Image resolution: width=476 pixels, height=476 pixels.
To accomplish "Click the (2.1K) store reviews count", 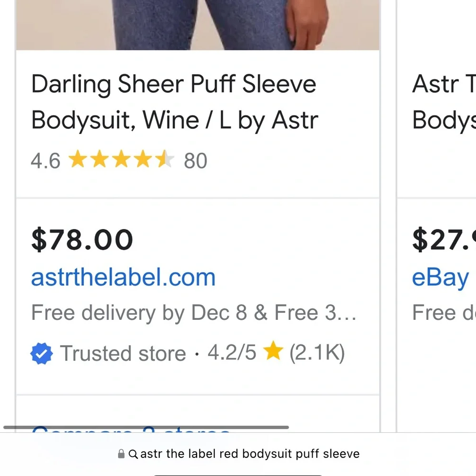I will tap(317, 353).
